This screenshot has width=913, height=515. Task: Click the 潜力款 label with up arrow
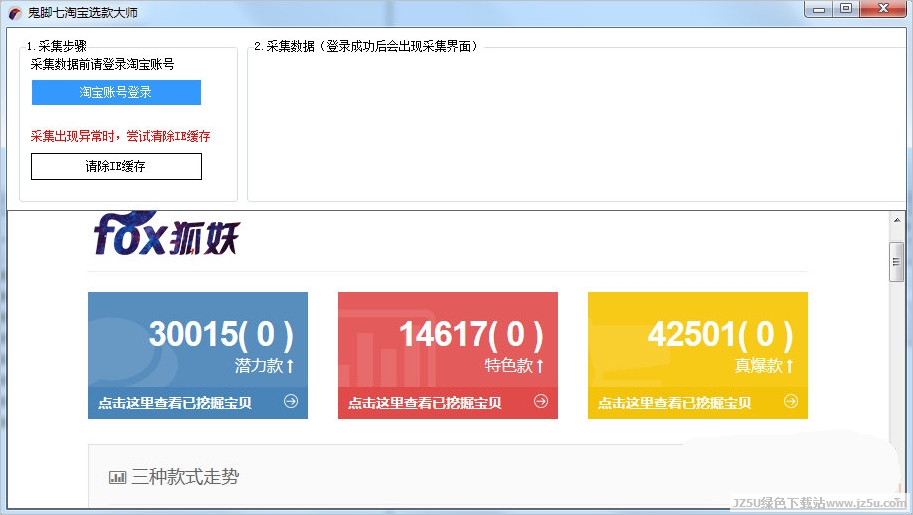[265, 366]
